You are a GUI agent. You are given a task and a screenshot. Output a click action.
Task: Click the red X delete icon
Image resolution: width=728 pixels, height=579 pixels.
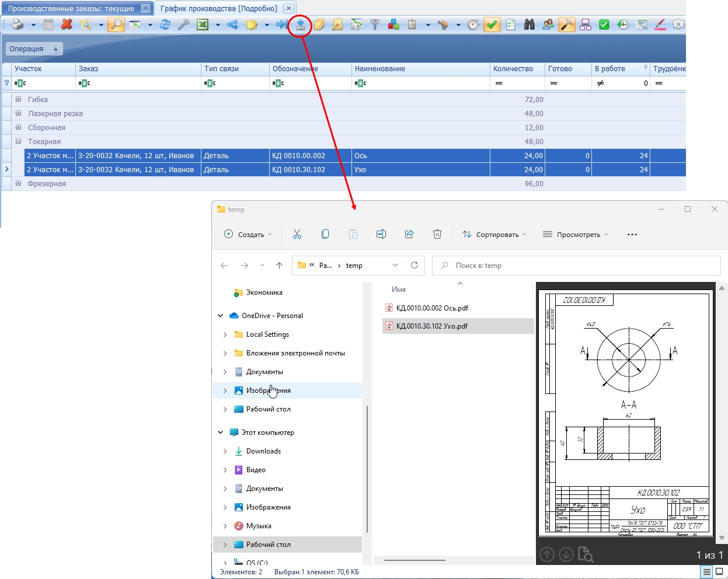67,25
